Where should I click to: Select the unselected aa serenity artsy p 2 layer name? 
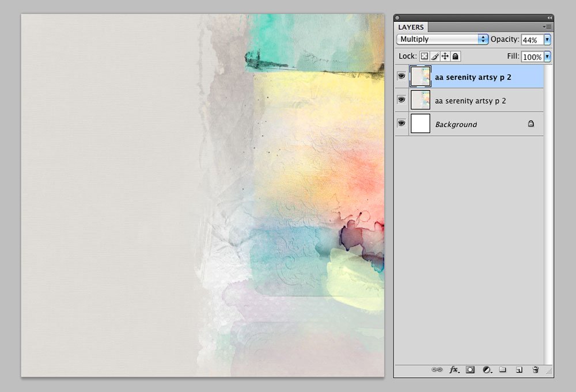(470, 101)
